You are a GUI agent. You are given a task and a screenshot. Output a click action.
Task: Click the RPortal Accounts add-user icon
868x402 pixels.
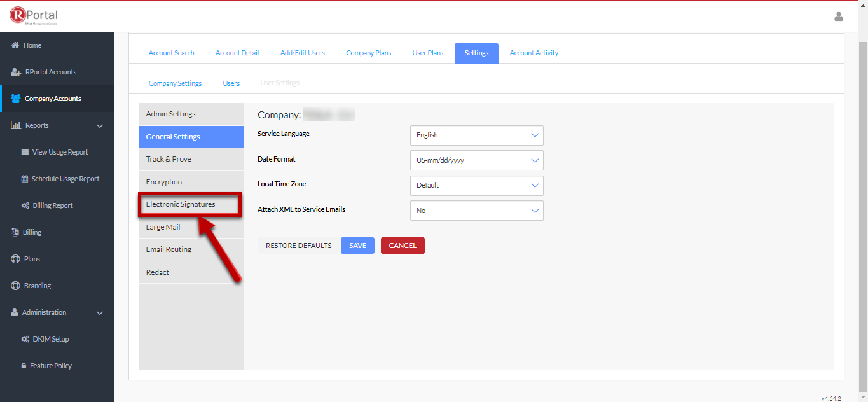coord(17,72)
